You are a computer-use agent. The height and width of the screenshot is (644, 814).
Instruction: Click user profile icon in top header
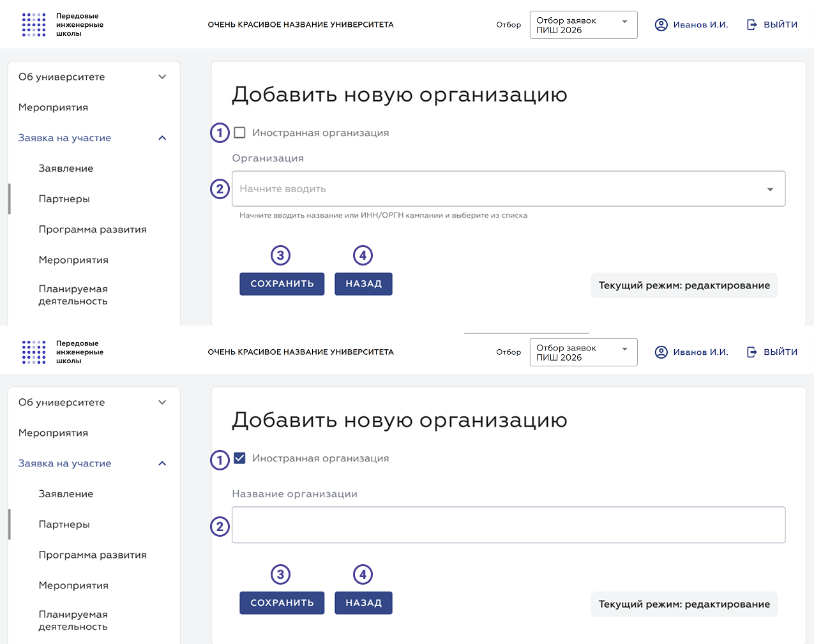click(x=661, y=25)
